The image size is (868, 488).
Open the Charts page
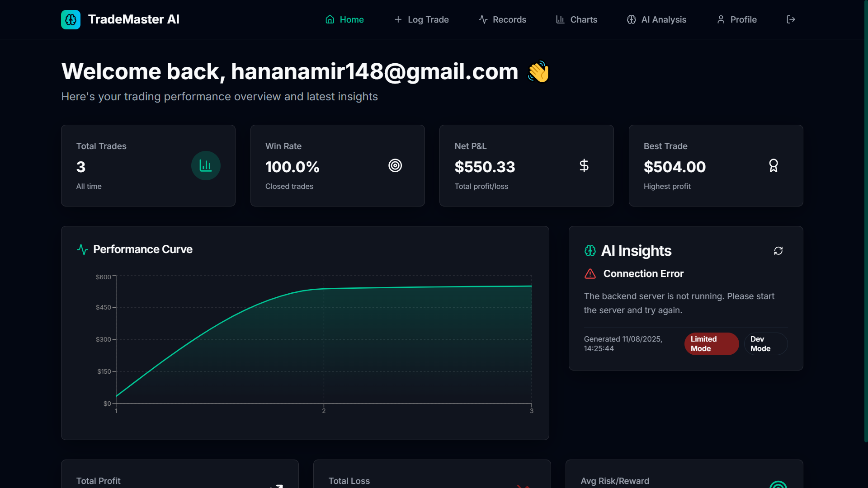coord(576,19)
